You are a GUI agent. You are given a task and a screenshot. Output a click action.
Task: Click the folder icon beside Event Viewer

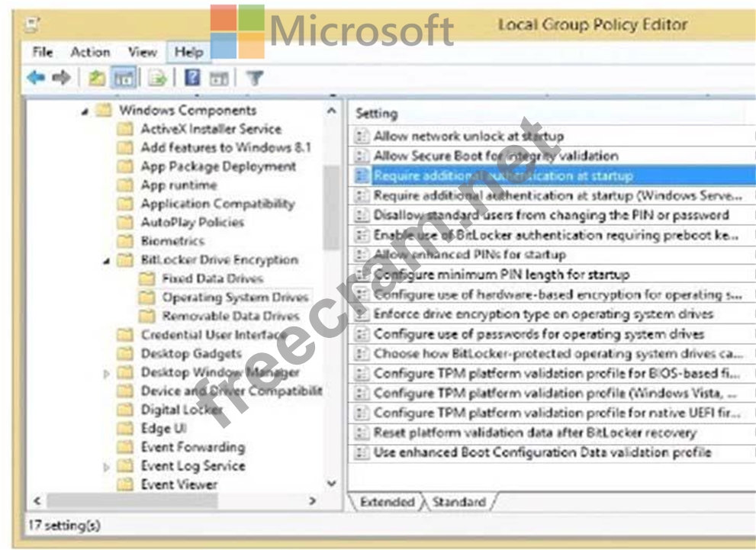tap(125, 484)
